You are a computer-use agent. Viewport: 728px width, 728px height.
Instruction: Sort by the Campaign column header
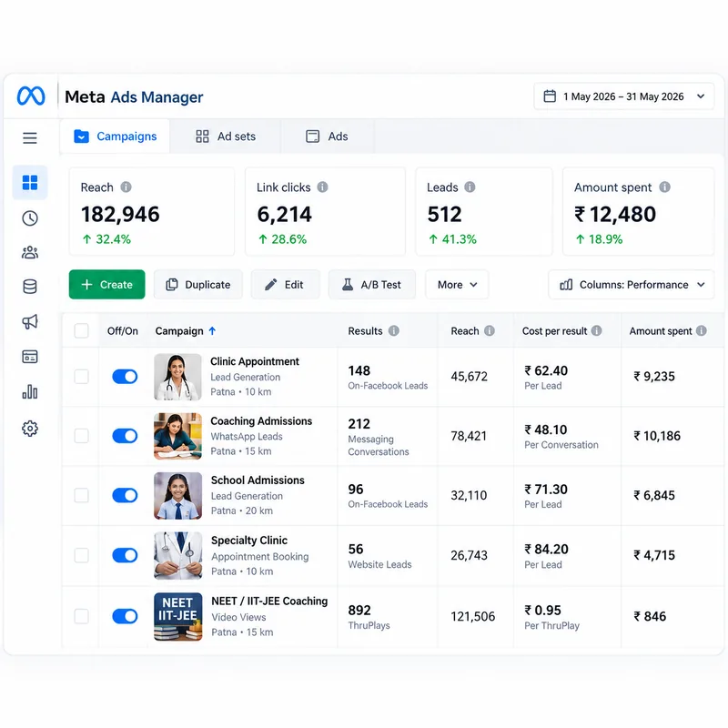coord(179,330)
